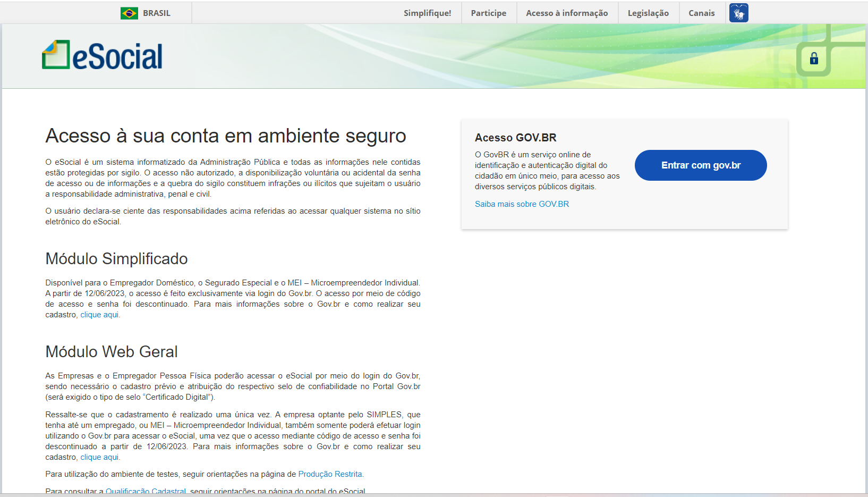Click the green padlock icon

814,58
